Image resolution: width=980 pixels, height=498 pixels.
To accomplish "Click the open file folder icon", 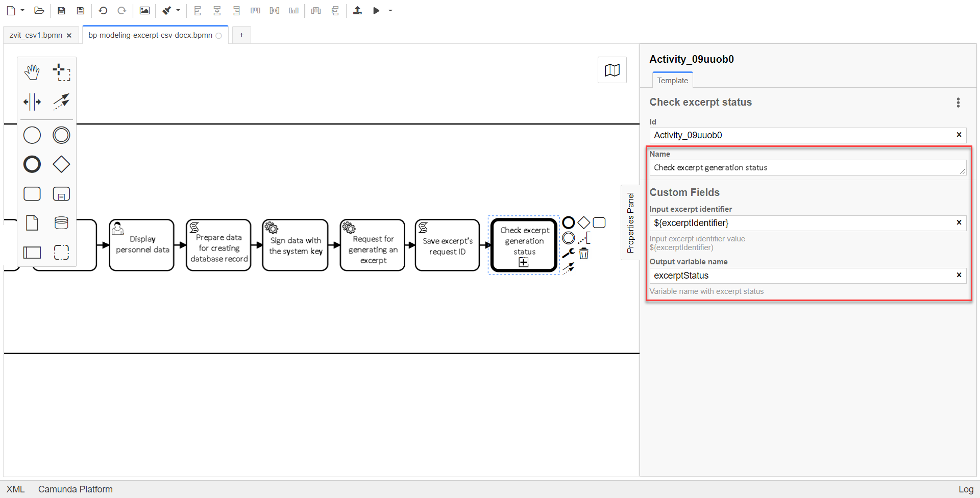I will (x=39, y=10).
